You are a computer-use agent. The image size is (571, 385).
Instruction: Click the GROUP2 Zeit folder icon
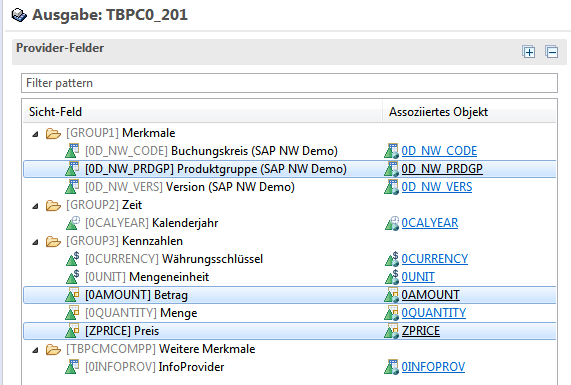pyautogui.click(x=53, y=205)
